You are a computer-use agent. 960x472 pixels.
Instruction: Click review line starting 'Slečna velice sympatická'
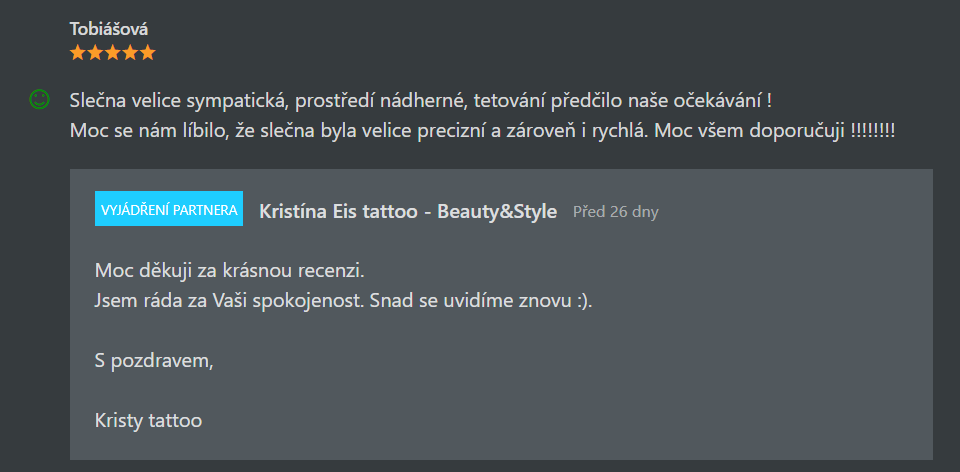421,100
